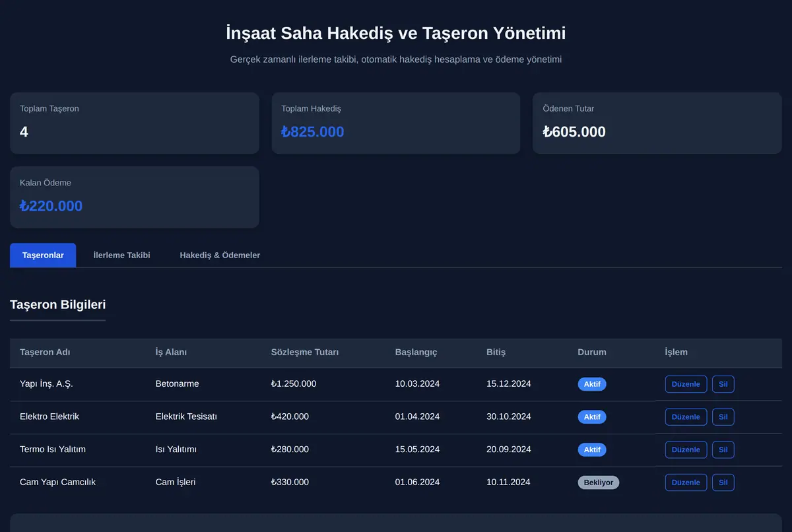Click the Cam İşleri cell

(176, 482)
